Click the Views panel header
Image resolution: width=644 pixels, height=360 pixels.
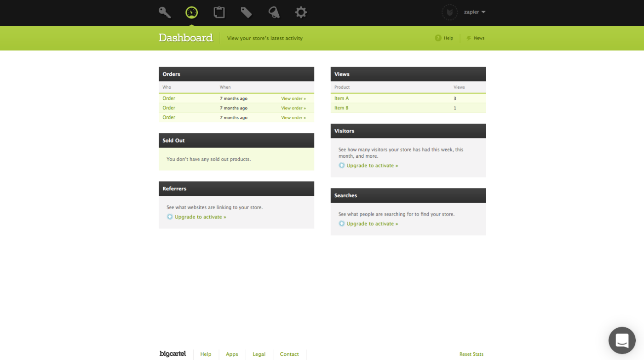[408, 74]
